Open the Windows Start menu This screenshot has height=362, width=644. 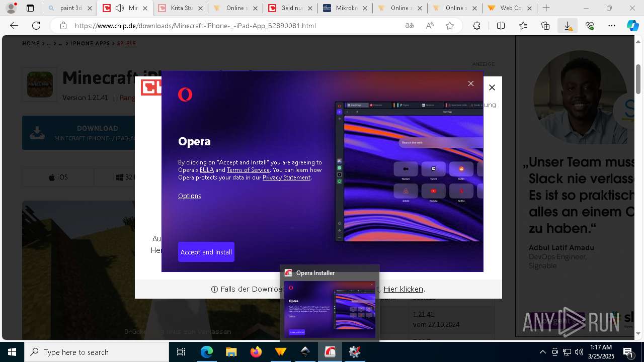[x=12, y=352]
